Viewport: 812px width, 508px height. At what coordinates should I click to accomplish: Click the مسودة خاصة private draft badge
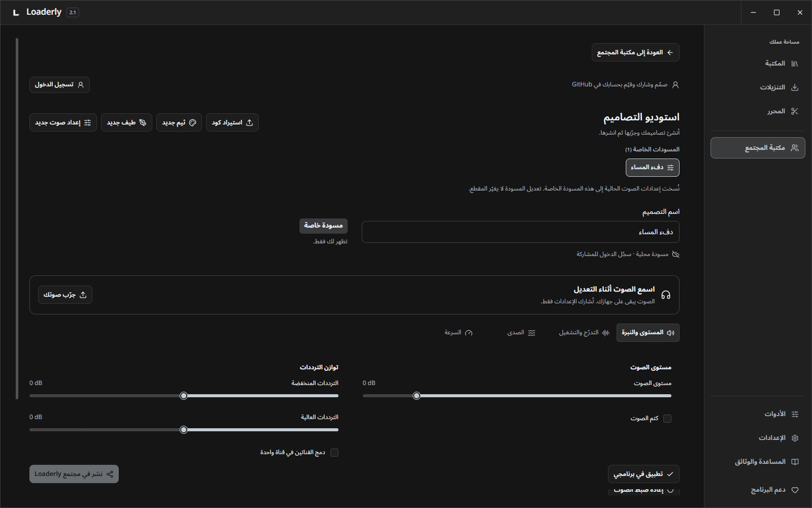(323, 226)
